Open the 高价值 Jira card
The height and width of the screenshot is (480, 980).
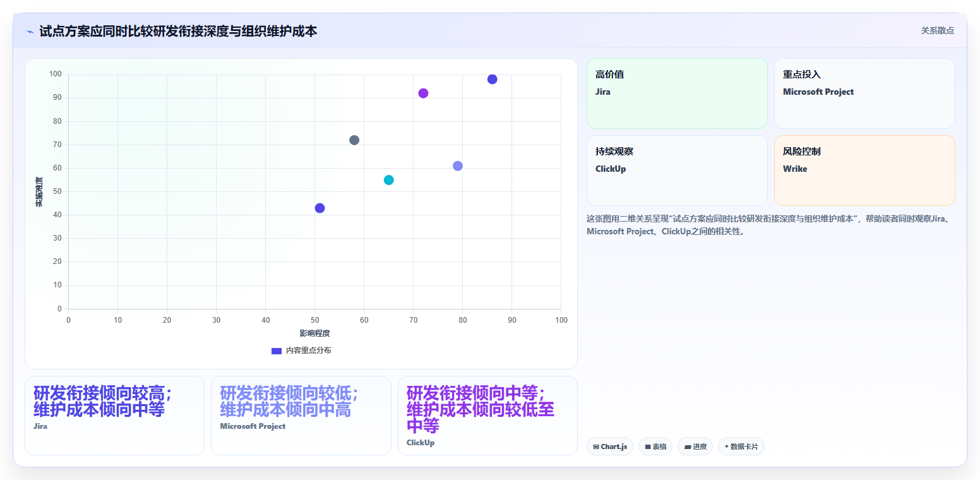pyautogui.click(x=677, y=93)
